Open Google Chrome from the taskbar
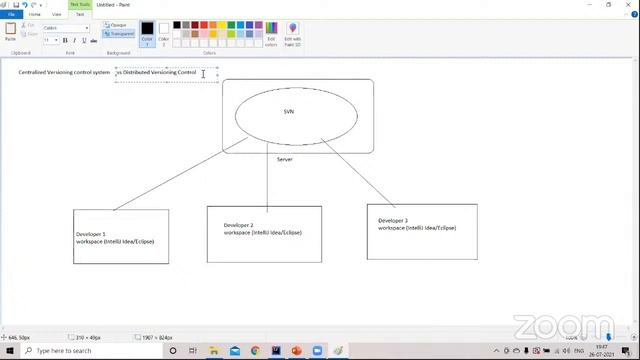This screenshot has width=640, height=360. 256,351
